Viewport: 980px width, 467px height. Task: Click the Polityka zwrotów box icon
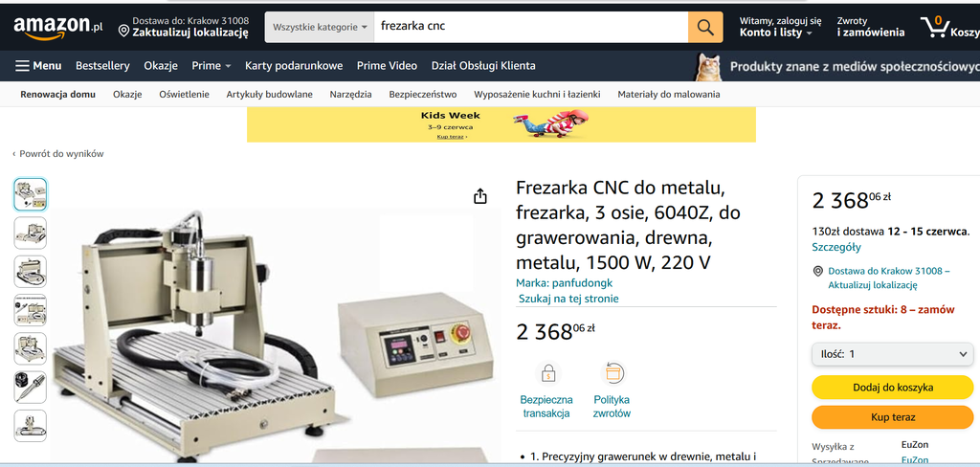coord(612,373)
